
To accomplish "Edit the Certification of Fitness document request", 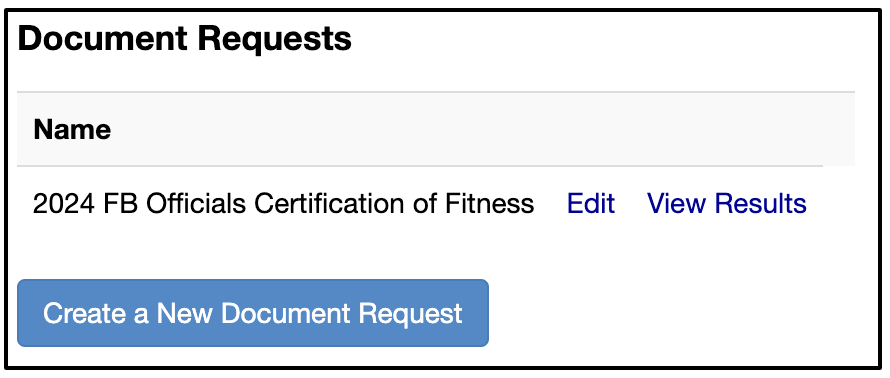I will tap(591, 203).
